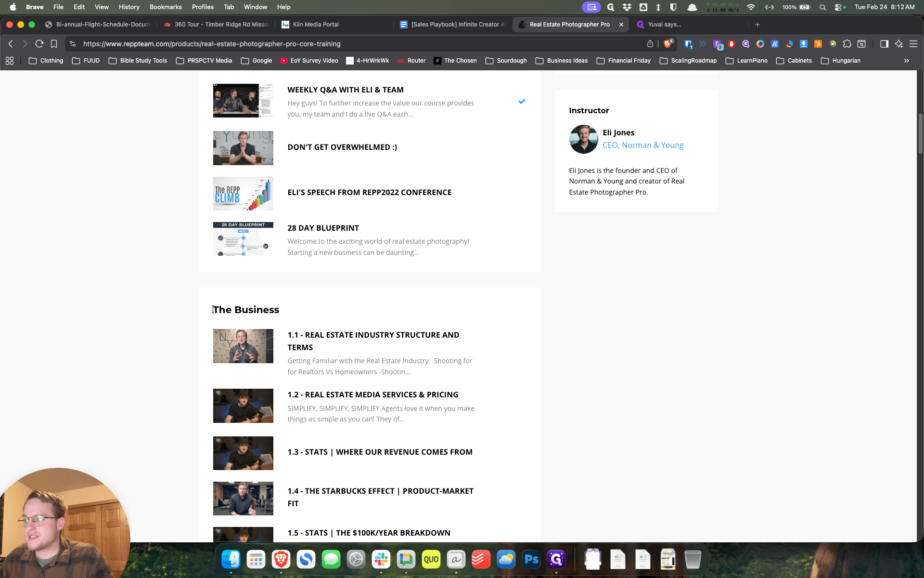Open the 1.2 Media Services & Pricing thumbnail
The width and height of the screenshot is (924, 578).
click(243, 406)
